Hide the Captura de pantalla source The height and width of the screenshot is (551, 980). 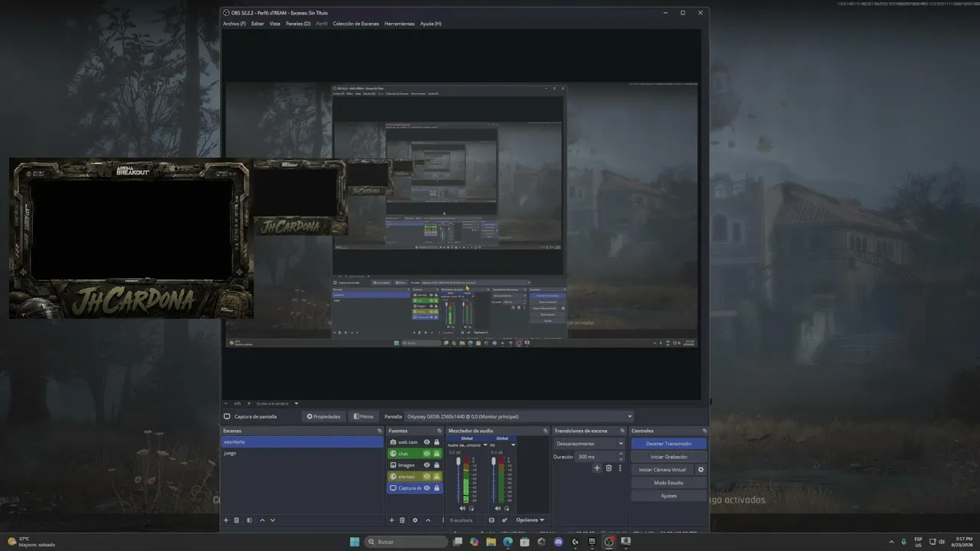(427, 488)
